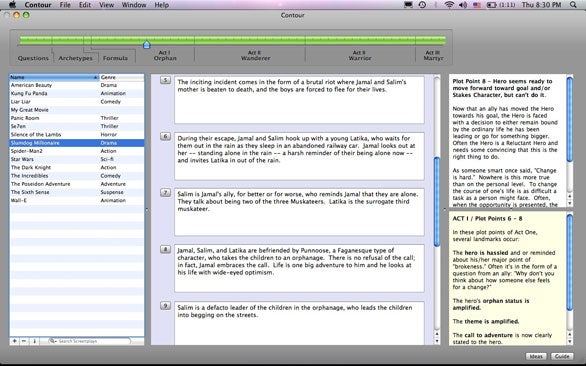
Task: Open the Window menu
Action: coord(134,5)
